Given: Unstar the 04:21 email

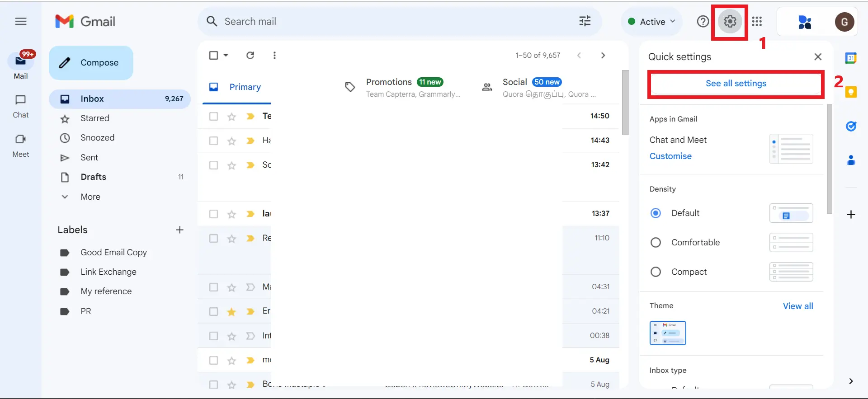Looking at the screenshot, I should pyautogui.click(x=231, y=311).
